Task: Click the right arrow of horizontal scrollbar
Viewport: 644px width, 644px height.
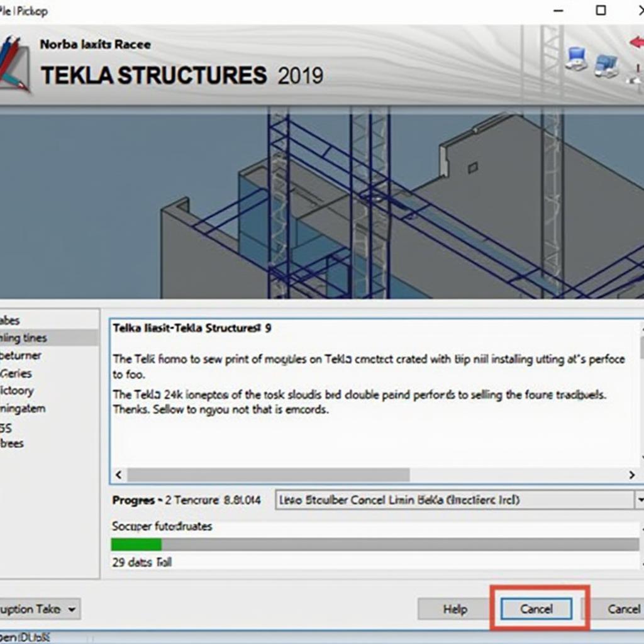Action: tap(631, 475)
